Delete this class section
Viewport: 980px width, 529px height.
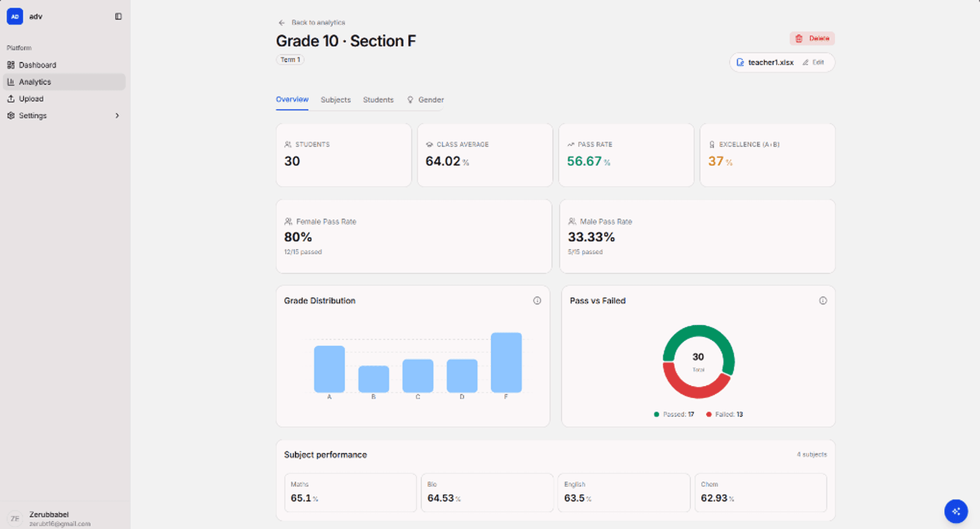[x=812, y=38]
